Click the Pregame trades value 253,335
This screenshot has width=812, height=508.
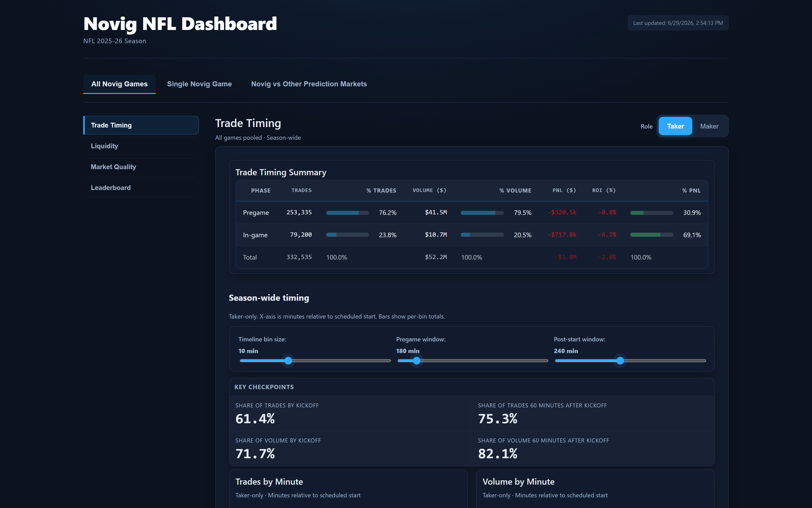[299, 212]
